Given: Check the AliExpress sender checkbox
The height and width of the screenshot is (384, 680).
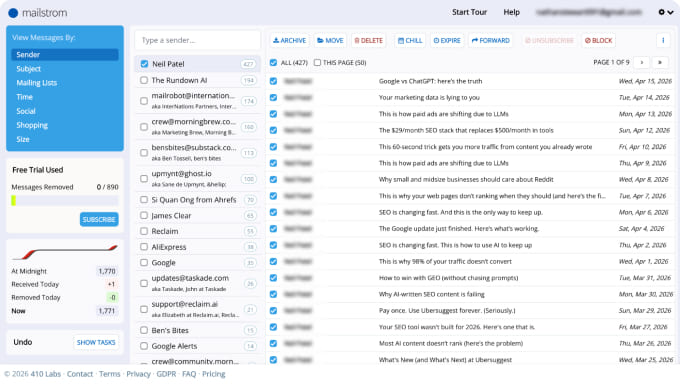Looking at the screenshot, I should pyautogui.click(x=144, y=247).
